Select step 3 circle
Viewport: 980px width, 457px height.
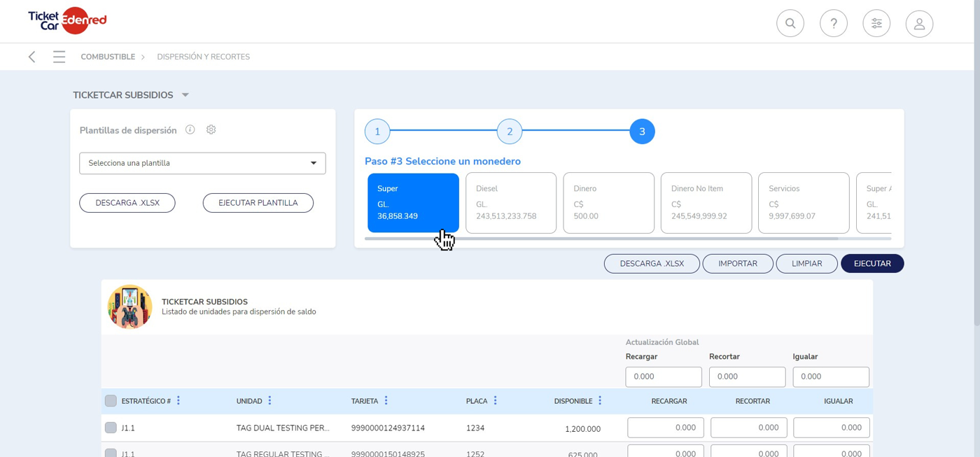642,132
